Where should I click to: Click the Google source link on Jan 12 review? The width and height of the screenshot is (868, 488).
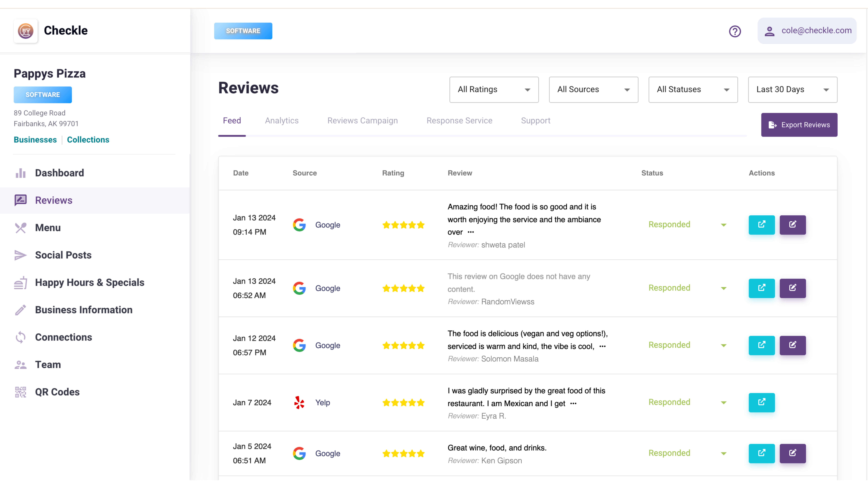pyautogui.click(x=328, y=346)
